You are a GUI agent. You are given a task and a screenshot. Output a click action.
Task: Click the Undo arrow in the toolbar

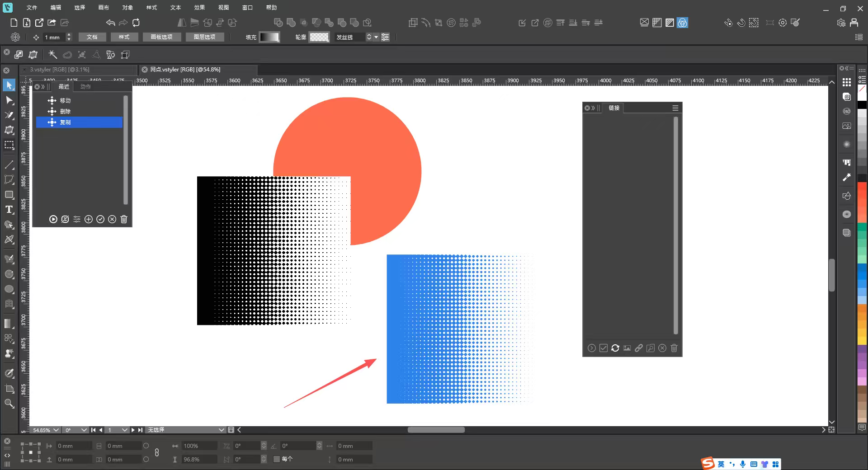(x=110, y=23)
